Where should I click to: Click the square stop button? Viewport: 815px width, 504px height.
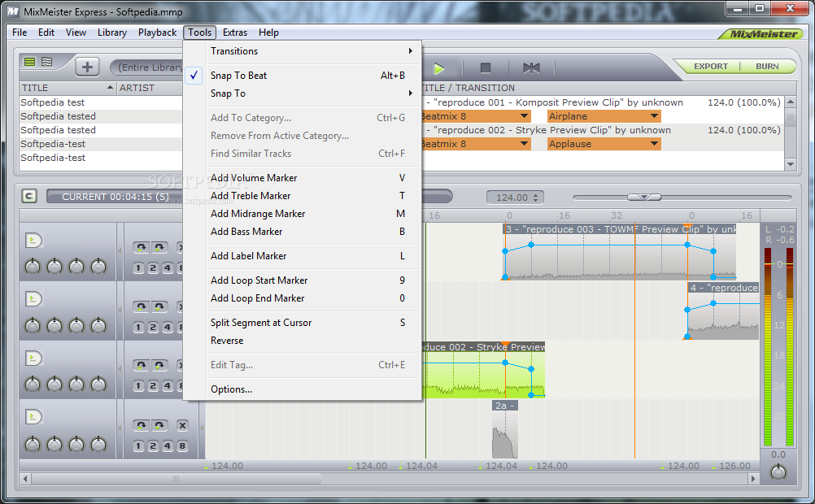[x=486, y=68]
